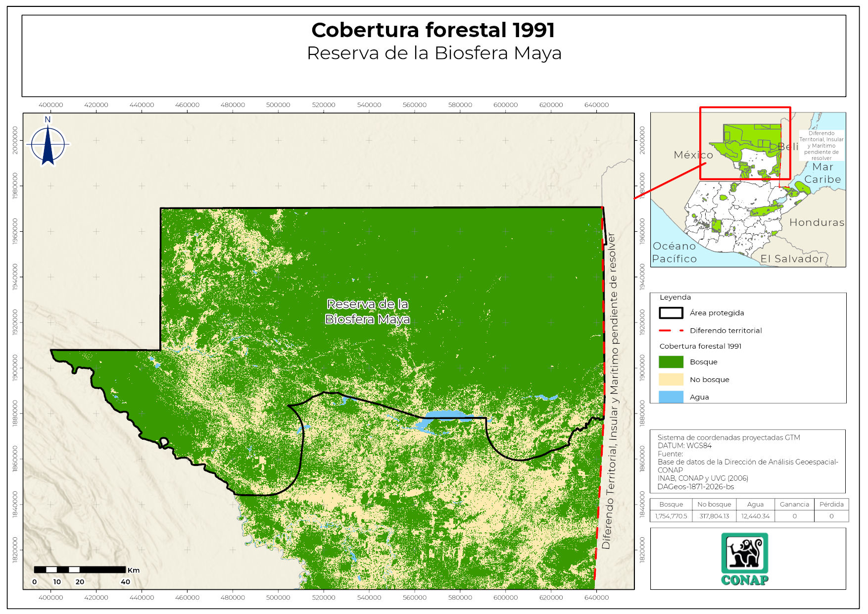Click the map label 'Reserva de la Biosfera Maya'

click(x=367, y=311)
